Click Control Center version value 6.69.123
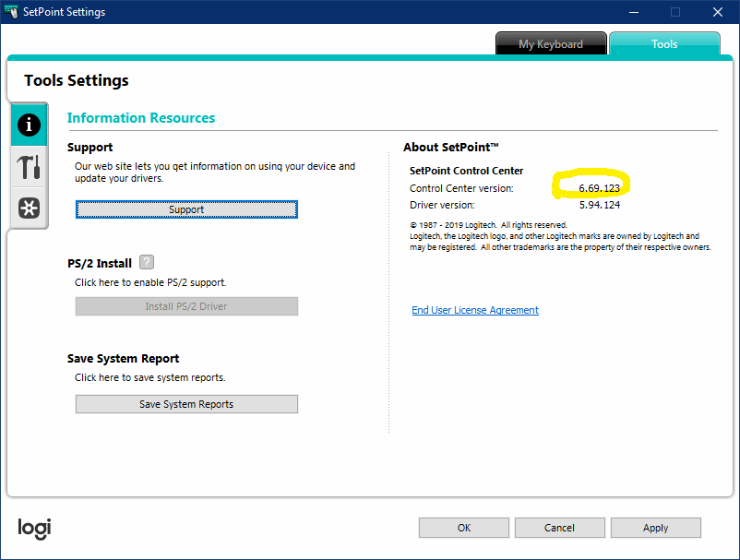 coord(600,188)
